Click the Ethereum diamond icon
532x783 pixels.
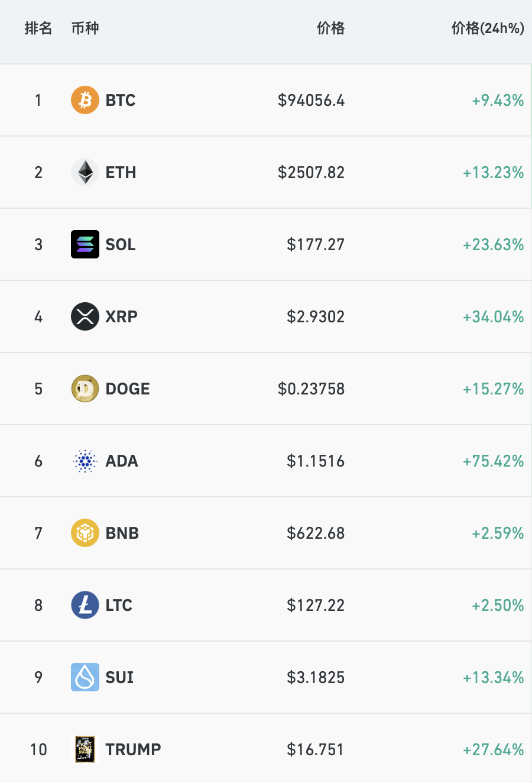(85, 172)
